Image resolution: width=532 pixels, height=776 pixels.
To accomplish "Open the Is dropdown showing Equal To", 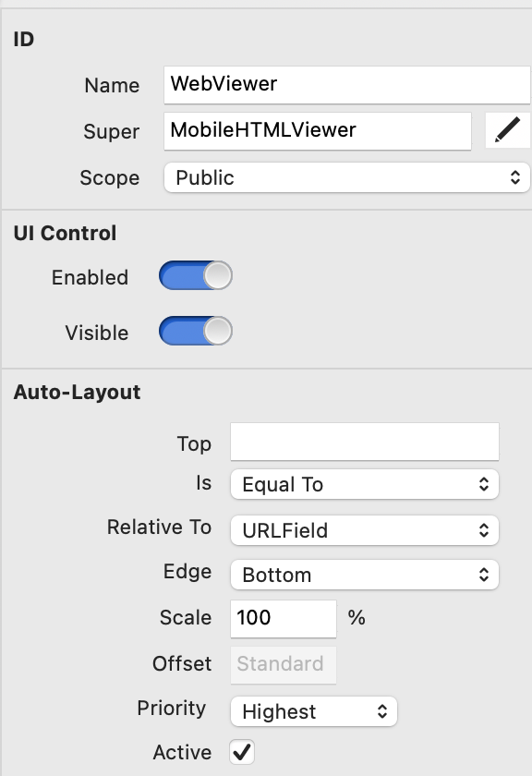I will click(365, 484).
